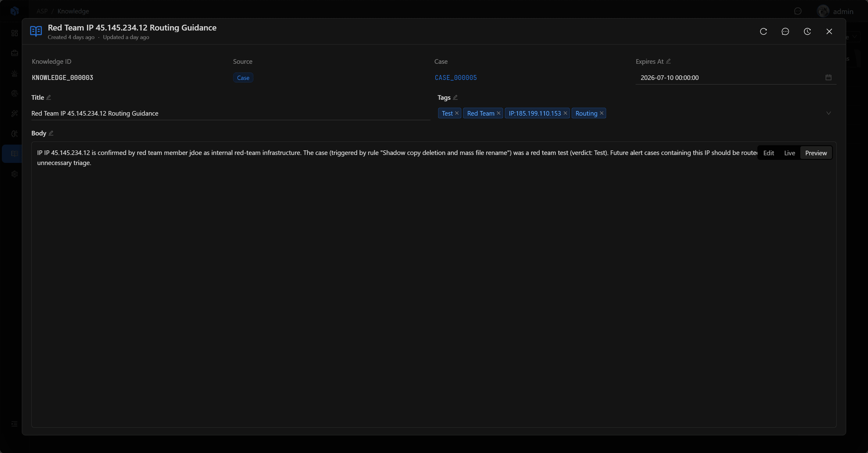The height and width of the screenshot is (453, 868).
Task: Remove the Red Team tag
Action: [x=499, y=113]
